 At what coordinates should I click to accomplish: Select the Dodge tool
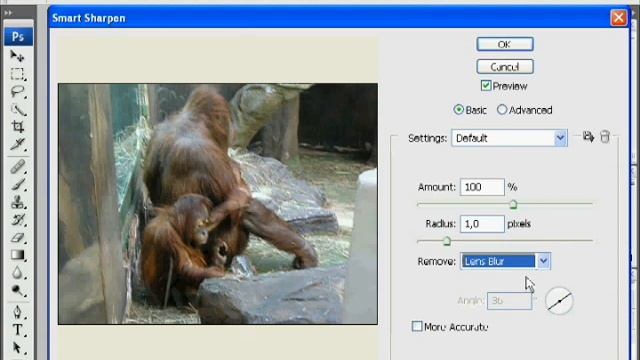click(17, 290)
